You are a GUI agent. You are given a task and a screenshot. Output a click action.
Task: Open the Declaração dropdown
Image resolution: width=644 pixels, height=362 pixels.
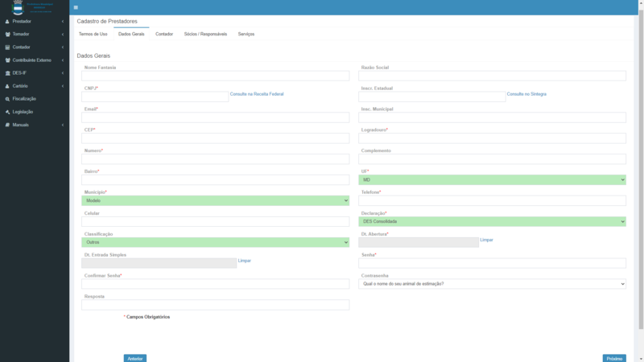[x=492, y=221]
